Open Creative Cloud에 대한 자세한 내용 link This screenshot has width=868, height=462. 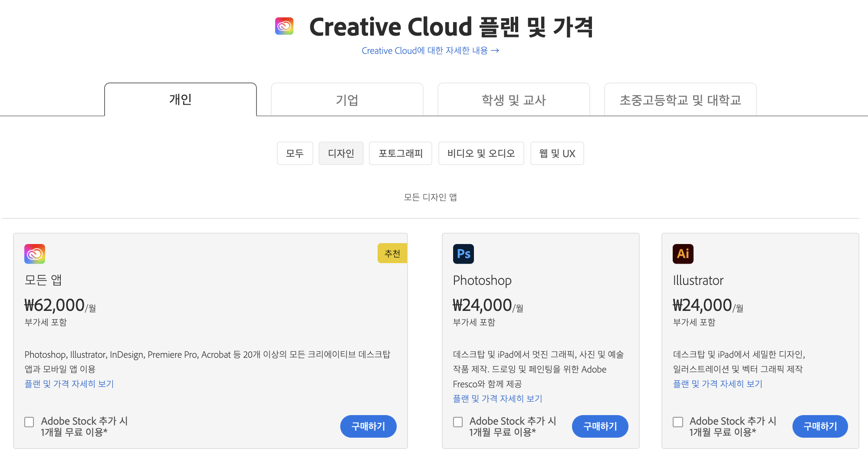[x=431, y=51]
